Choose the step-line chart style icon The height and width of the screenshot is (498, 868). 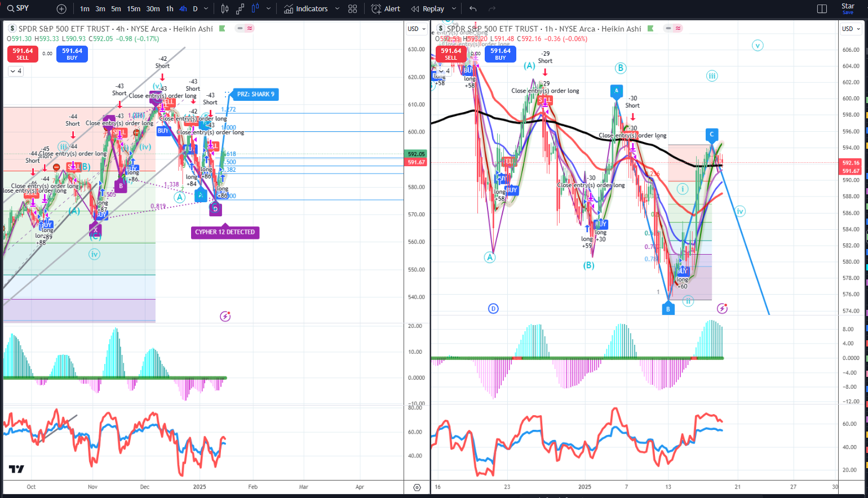(240, 8)
